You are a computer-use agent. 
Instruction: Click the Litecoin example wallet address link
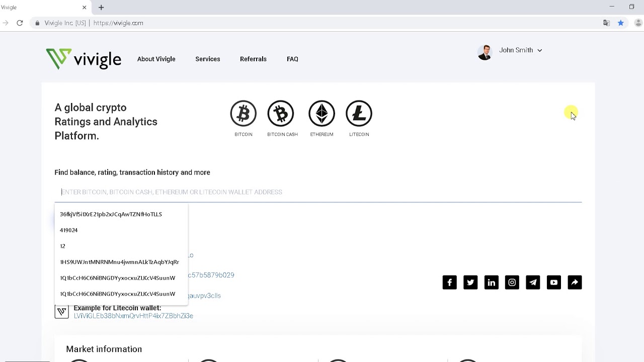click(133, 316)
